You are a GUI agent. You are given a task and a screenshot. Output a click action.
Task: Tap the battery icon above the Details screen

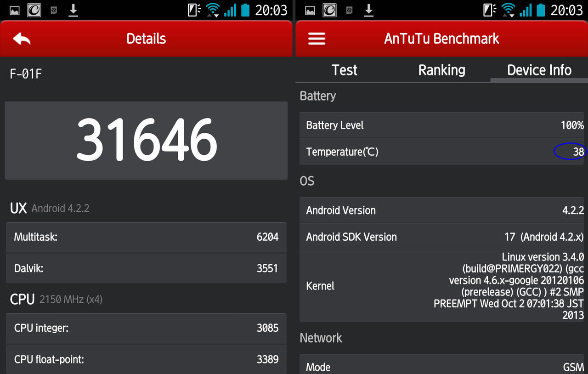point(246,10)
